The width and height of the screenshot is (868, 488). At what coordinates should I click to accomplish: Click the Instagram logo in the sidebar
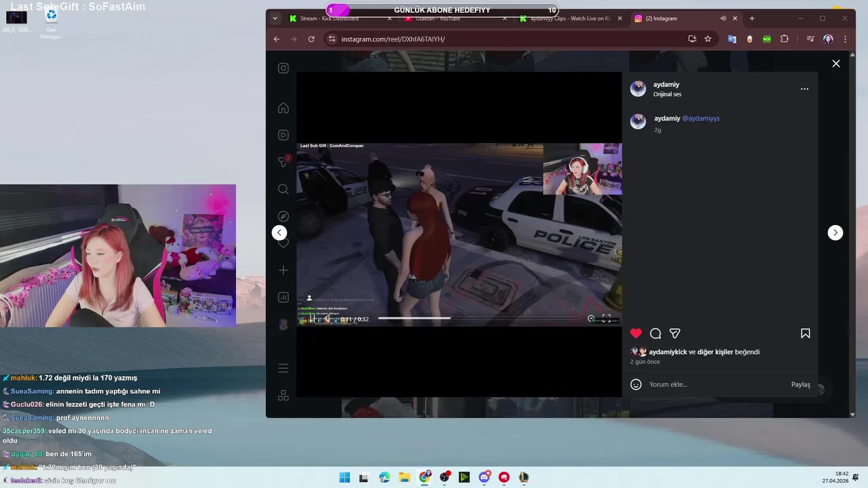click(x=283, y=68)
